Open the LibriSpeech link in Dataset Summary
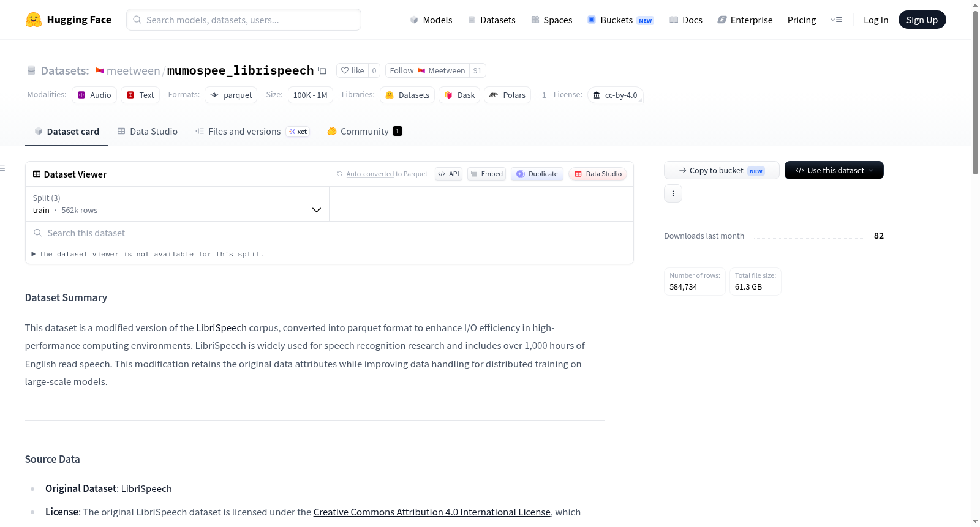980x527 pixels. tap(221, 328)
